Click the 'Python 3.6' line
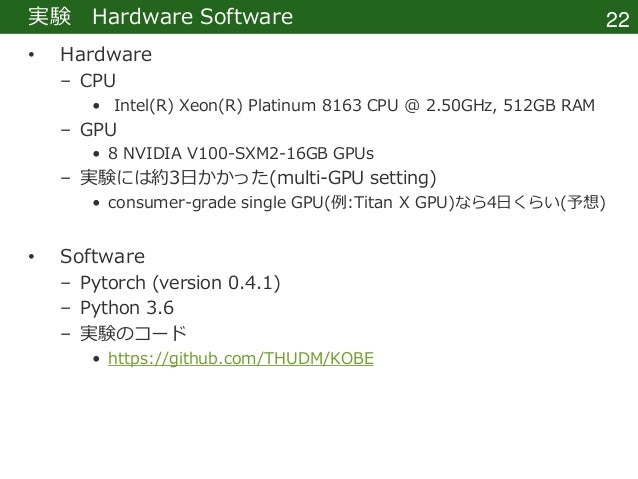 tap(127, 308)
